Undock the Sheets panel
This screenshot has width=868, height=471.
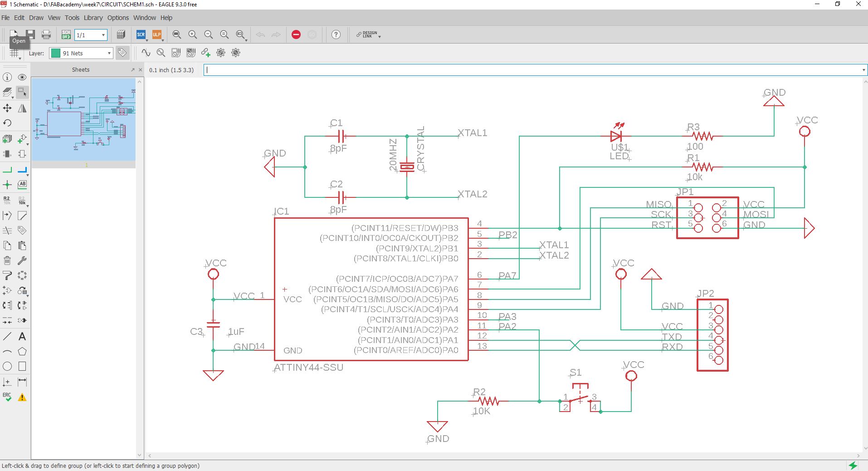133,70
